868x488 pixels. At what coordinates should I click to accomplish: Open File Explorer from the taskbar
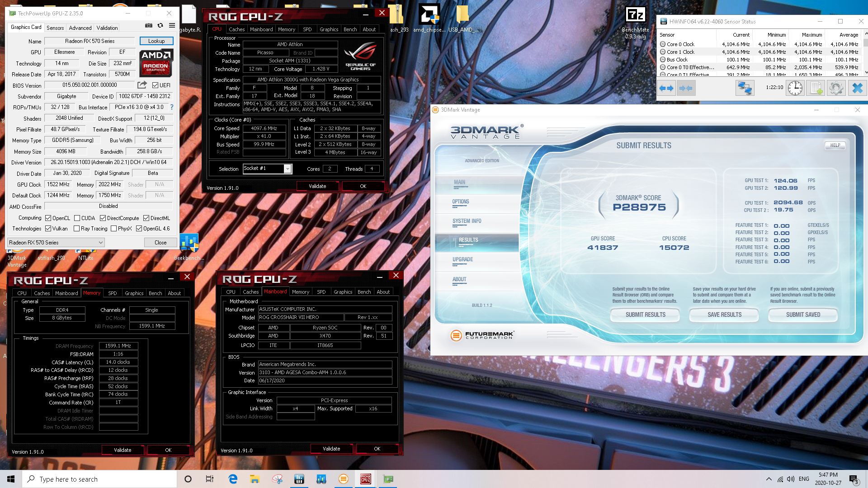point(255,479)
